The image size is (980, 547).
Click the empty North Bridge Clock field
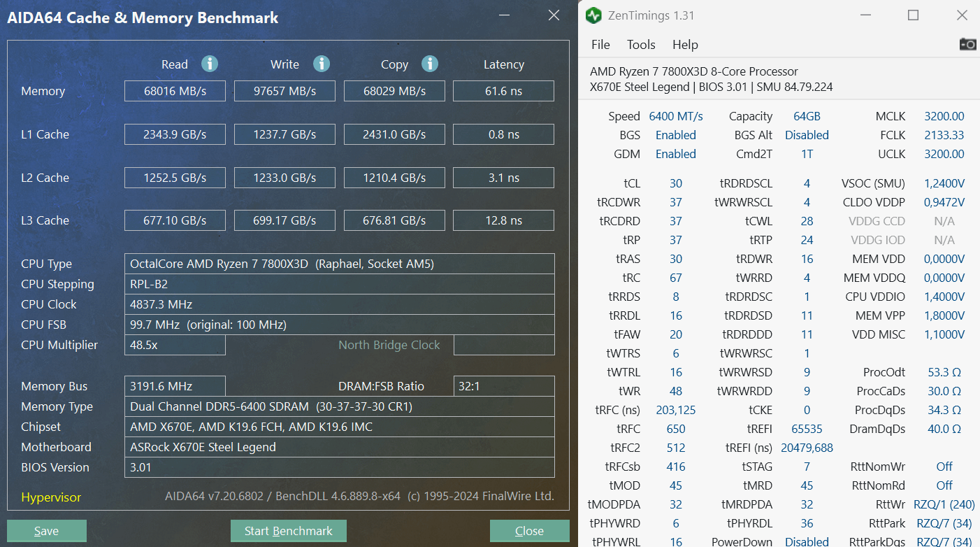(503, 345)
